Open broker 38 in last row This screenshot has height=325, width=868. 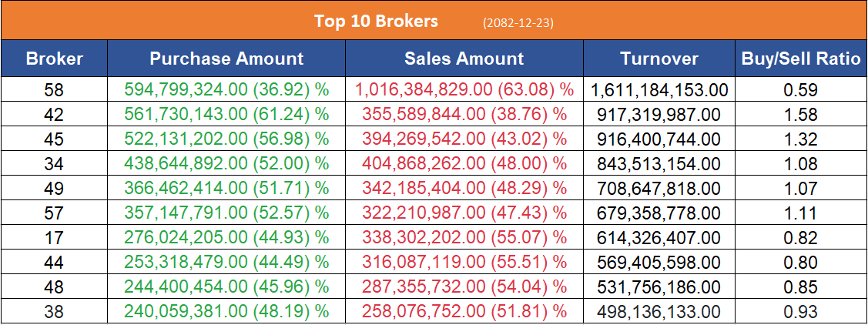(54, 312)
